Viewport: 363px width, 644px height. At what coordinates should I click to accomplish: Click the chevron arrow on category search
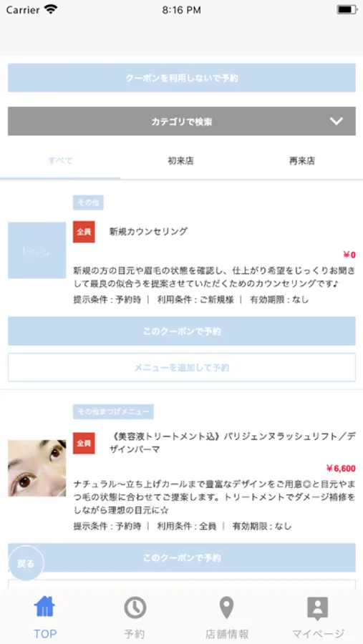pyautogui.click(x=337, y=121)
